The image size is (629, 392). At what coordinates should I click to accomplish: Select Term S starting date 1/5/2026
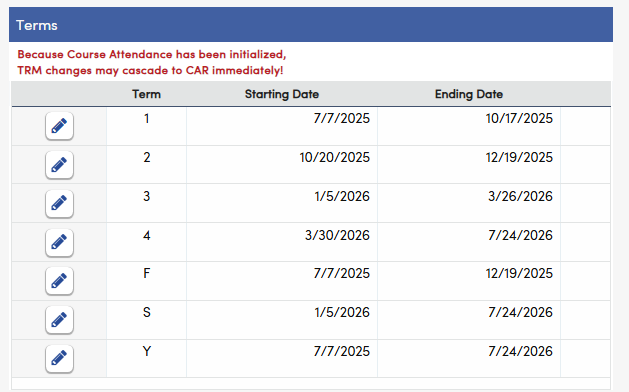(342, 312)
